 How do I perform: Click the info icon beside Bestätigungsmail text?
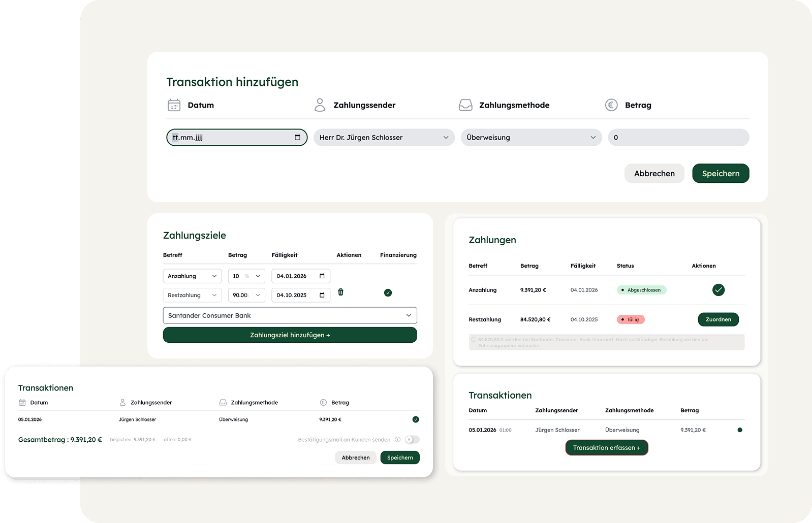(x=397, y=440)
